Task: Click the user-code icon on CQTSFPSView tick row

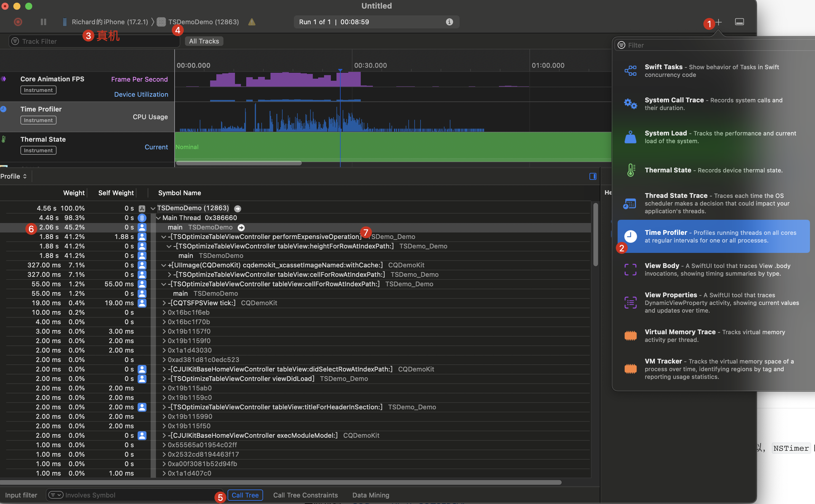Action: click(x=142, y=303)
